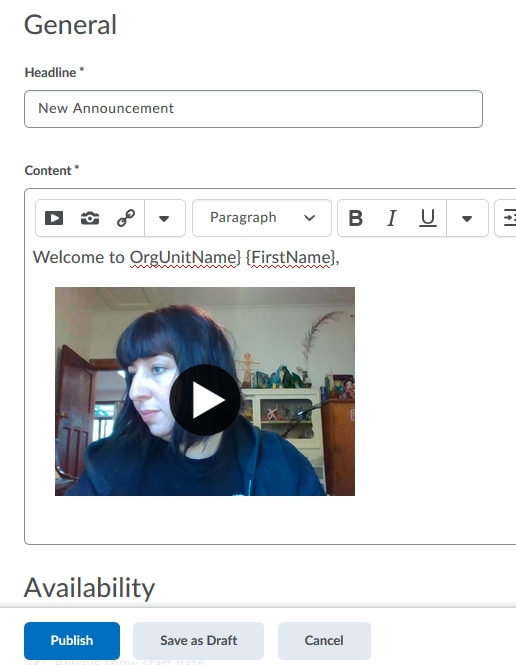The height and width of the screenshot is (665, 516).
Task: Toggle Italic formatting
Action: click(392, 218)
